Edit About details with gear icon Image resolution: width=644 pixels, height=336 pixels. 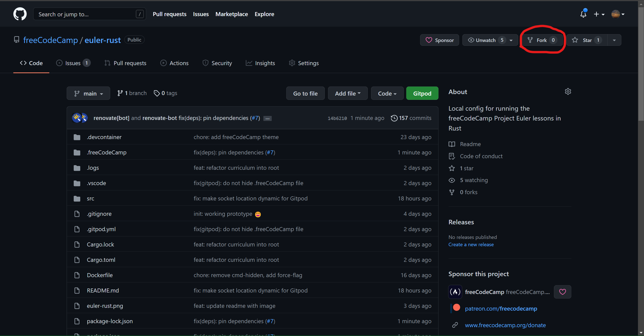(568, 92)
